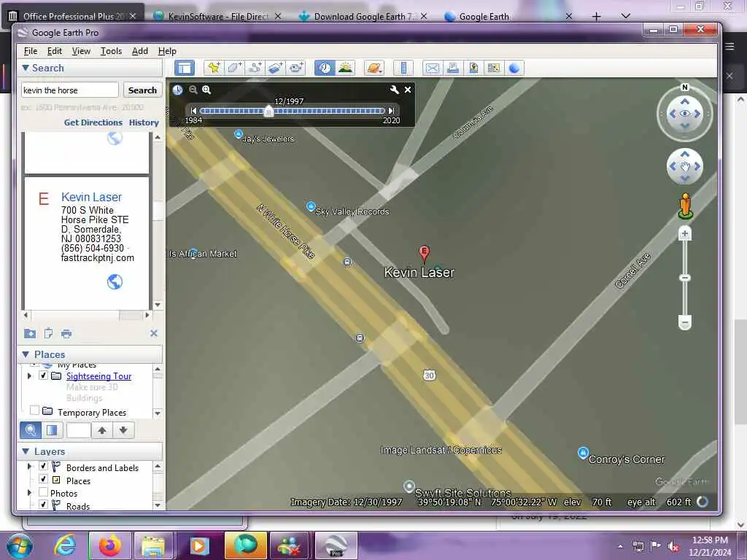Image resolution: width=747 pixels, height=560 pixels.
Task: Select the Add Polygon tool
Action: pyautogui.click(x=234, y=68)
